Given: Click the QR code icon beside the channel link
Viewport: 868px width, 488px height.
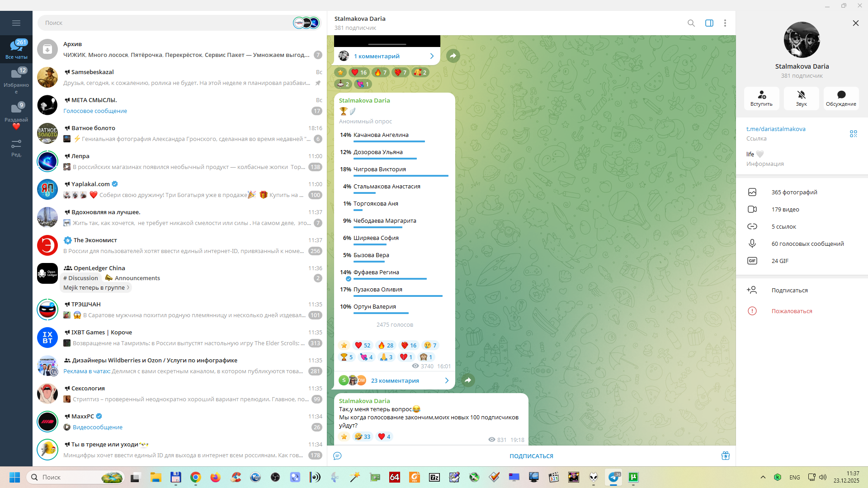Looking at the screenshot, I should coord(853,134).
